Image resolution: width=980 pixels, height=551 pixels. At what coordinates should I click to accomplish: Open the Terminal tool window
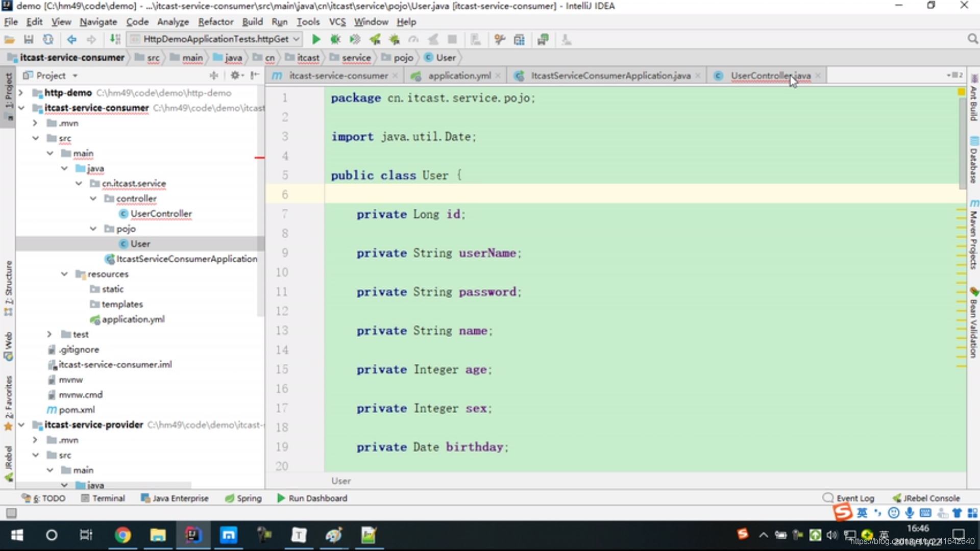[x=103, y=498]
